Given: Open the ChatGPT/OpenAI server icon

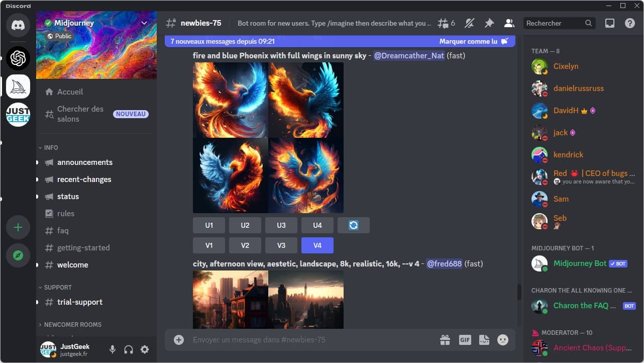Looking at the screenshot, I should (18, 59).
